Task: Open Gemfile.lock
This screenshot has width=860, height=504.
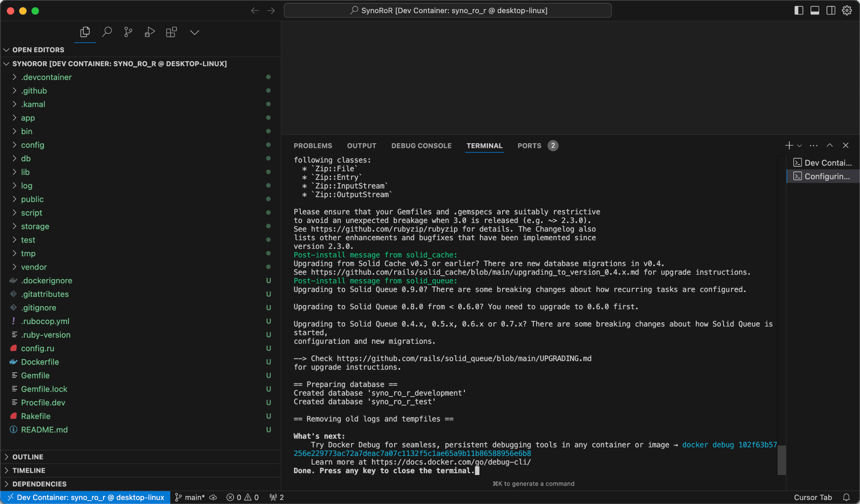Action: (141, 389)
